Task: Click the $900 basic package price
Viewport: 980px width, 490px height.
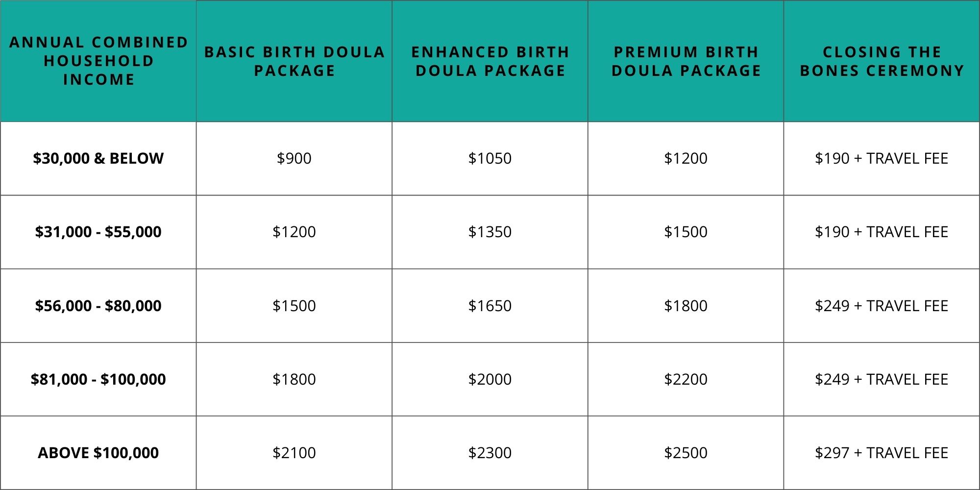Action: (294, 158)
